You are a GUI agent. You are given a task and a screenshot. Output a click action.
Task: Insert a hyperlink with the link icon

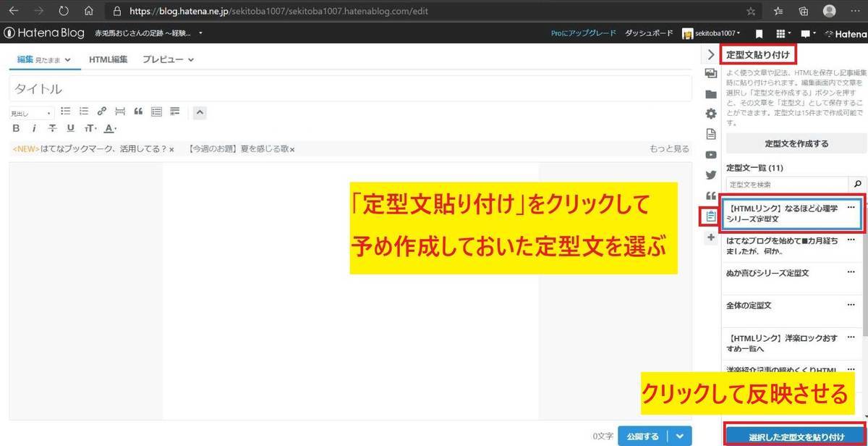pyautogui.click(x=102, y=111)
